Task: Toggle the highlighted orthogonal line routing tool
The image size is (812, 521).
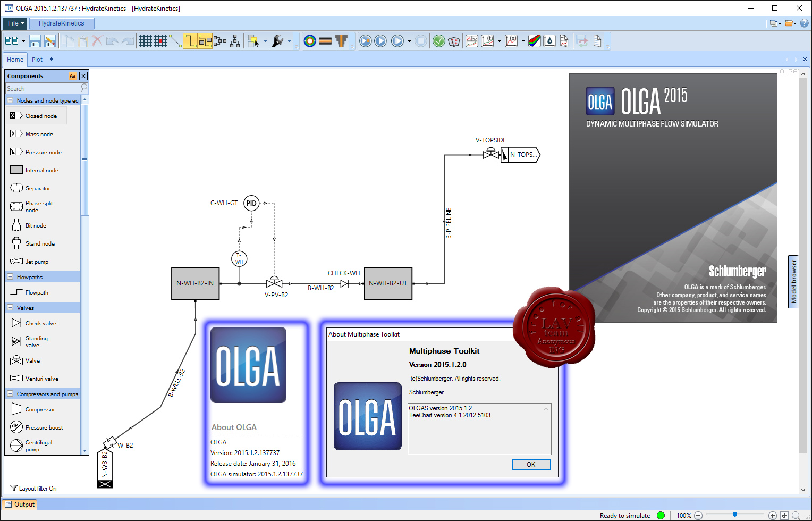Action: [x=190, y=41]
